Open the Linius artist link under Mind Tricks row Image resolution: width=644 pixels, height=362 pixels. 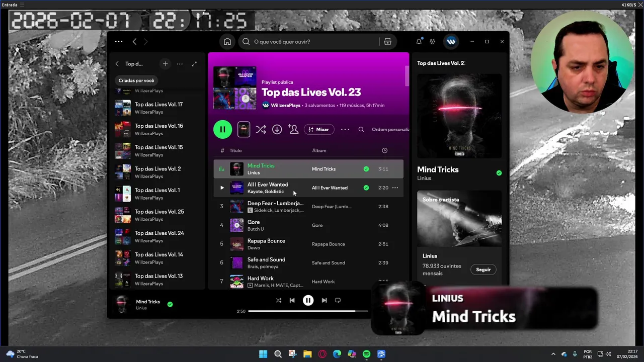254,173
